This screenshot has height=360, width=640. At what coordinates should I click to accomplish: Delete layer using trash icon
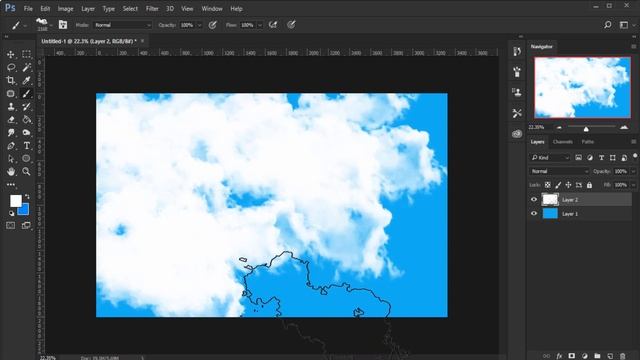622,356
